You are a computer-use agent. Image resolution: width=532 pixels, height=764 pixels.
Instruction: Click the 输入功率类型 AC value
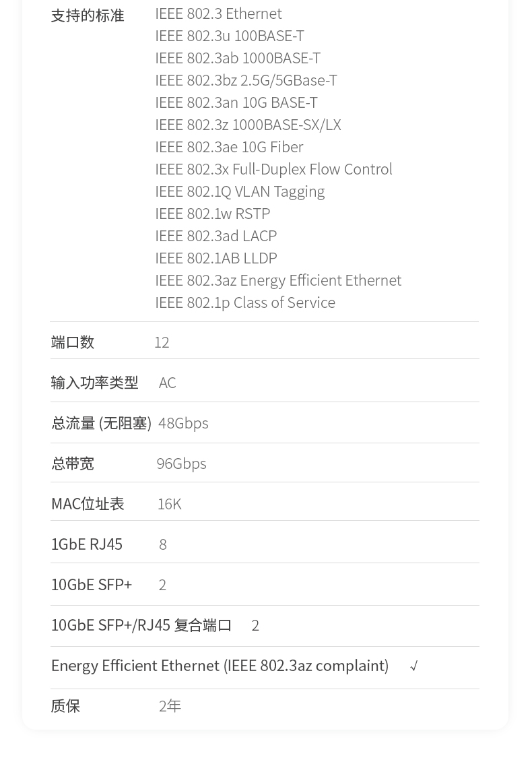click(x=167, y=383)
